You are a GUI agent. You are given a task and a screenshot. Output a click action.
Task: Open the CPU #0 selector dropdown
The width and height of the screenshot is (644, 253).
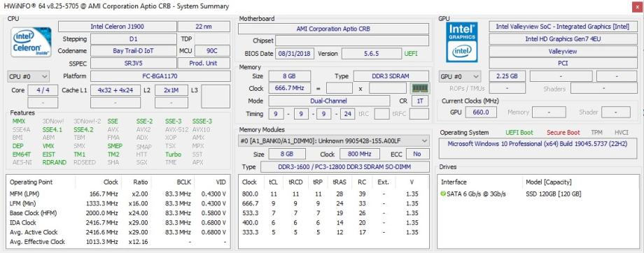tap(28, 76)
